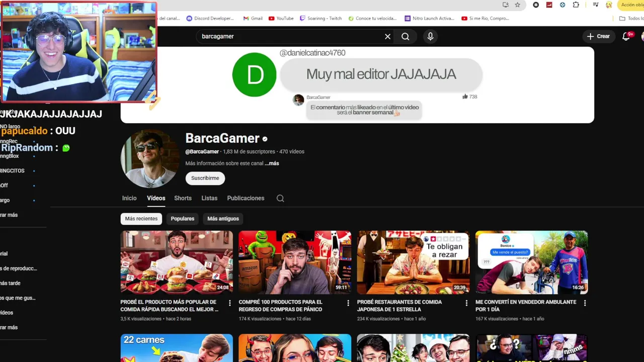Open the vendedor ambulante video thumbnail
The width and height of the screenshot is (644, 362).
pyautogui.click(x=531, y=262)
